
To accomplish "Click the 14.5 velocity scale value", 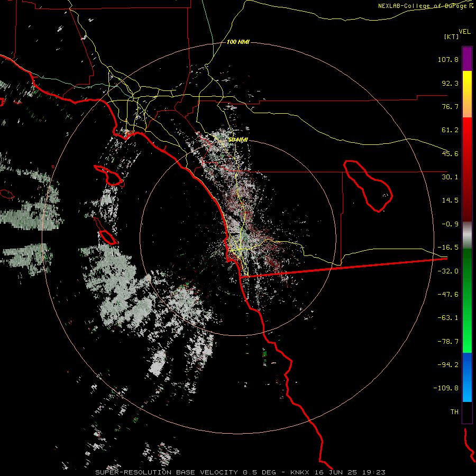I will click(450, 200).
